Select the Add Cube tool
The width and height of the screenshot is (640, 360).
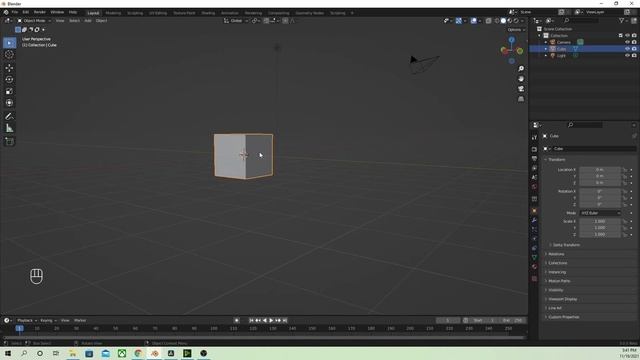[x=9, y=142]
